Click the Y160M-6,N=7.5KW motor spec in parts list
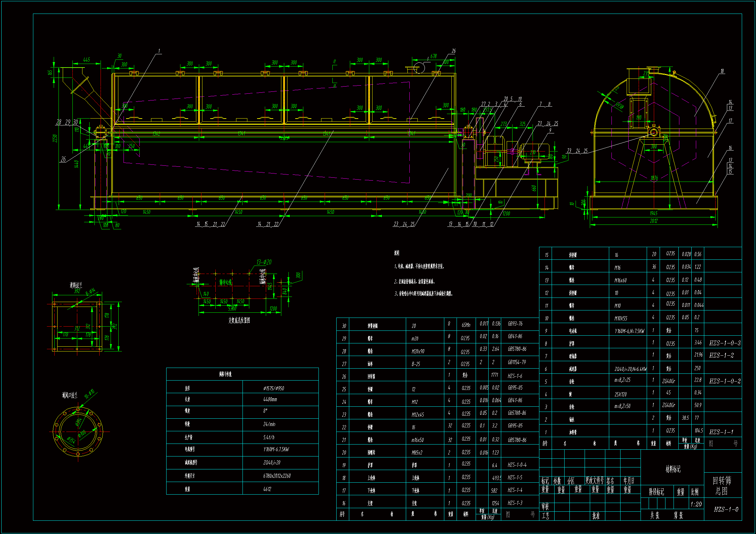This screenshot has width=756, height=534. tap(629, 331)
